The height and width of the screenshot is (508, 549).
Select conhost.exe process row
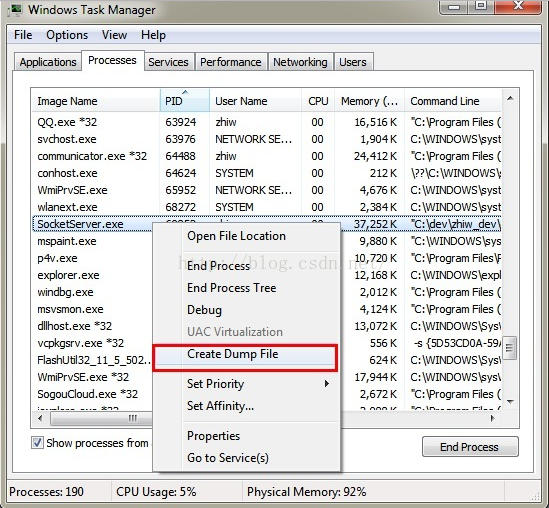pos(266,173)
